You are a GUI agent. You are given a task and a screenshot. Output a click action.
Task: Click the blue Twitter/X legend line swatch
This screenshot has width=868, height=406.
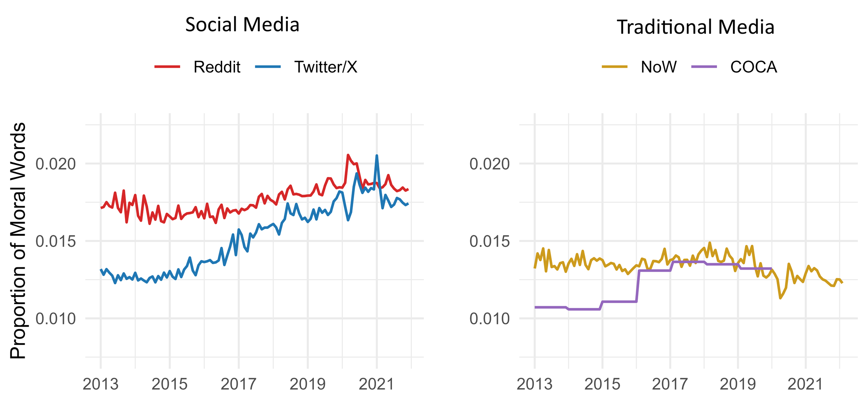tap(268, 66)
